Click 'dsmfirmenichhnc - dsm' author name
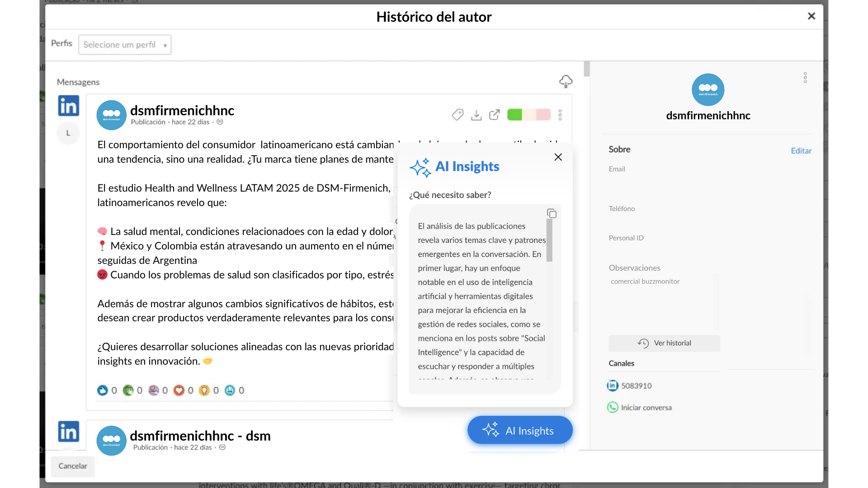 200,436
